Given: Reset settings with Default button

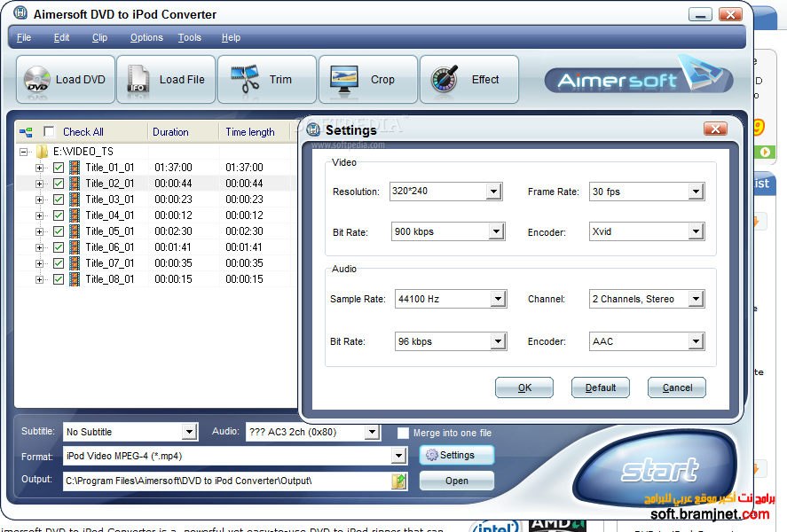Looking at the screenshot, I should coord(601,387).
